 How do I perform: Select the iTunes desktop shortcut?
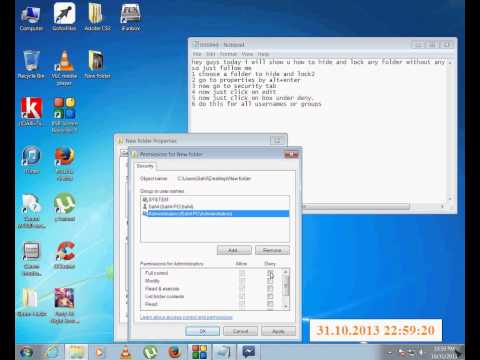coord(31,159)
